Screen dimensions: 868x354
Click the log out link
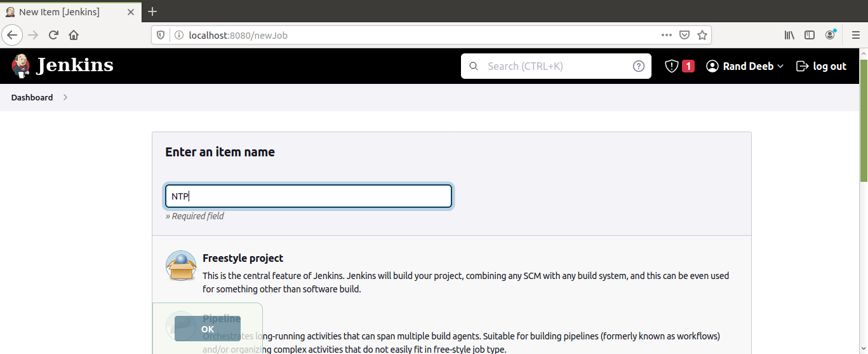coord(830,66)
